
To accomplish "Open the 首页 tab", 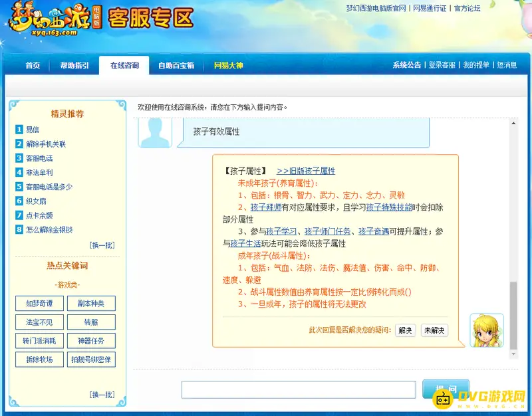I will [33, 65].
